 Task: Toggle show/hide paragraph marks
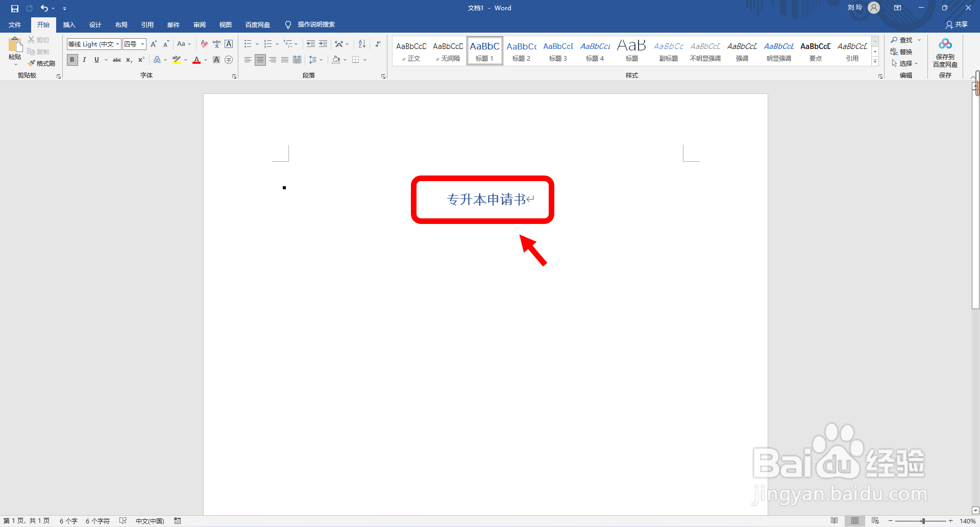coord(378,44)
